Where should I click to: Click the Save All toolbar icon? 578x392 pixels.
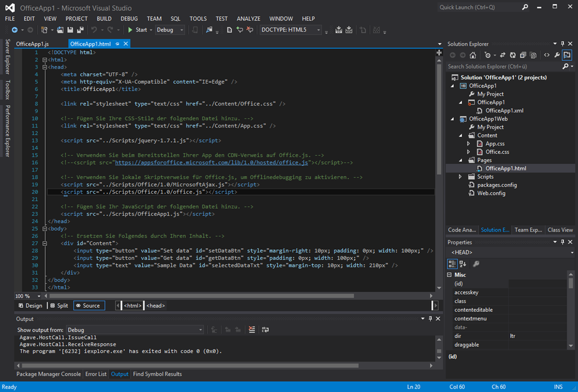click(x=81, y=30)
